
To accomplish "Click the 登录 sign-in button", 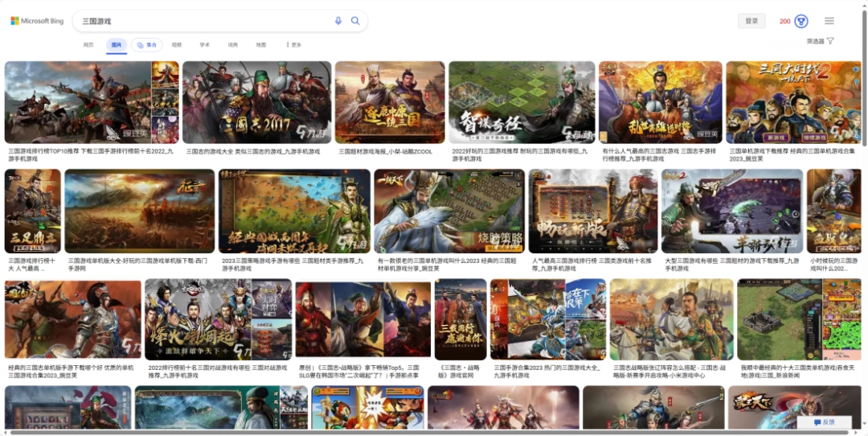I will point(751,21).
